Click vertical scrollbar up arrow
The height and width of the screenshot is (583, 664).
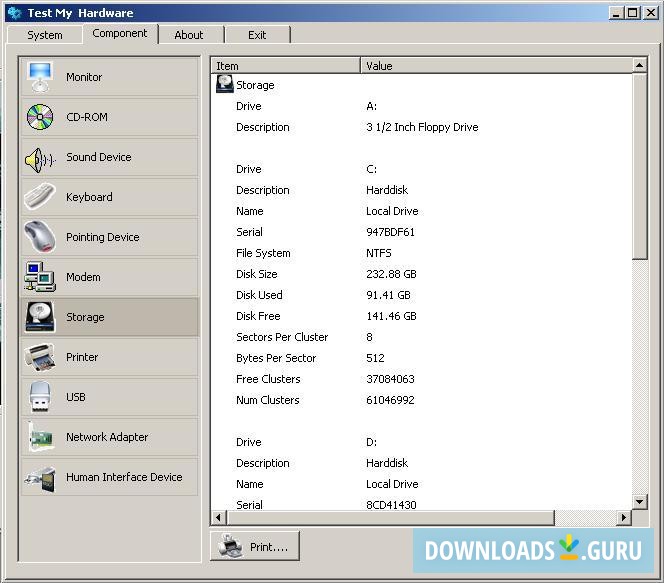(639, 65)
